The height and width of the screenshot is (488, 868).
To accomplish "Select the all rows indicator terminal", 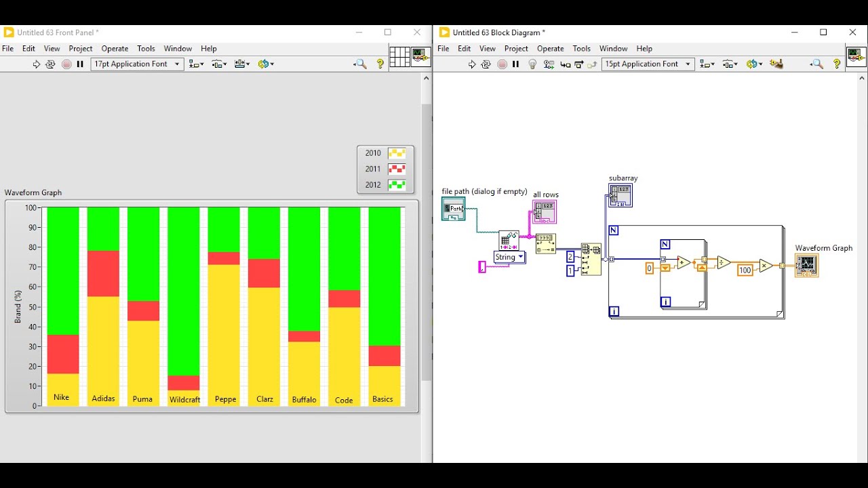I will point(545,212).
